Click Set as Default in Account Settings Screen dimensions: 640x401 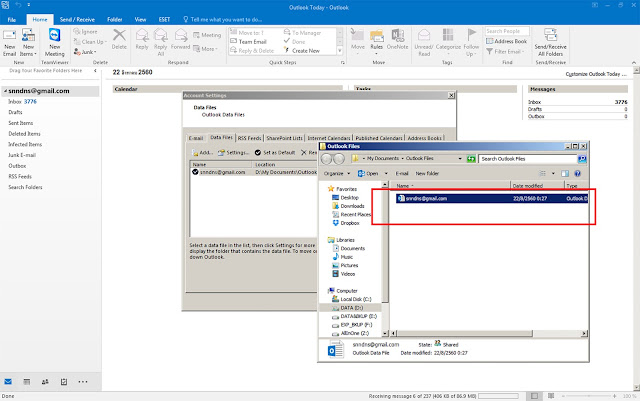click(275, 153)
